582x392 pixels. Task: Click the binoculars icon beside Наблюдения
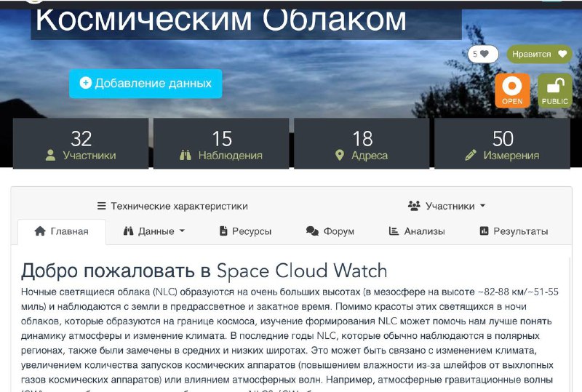(x=186, y=155)
